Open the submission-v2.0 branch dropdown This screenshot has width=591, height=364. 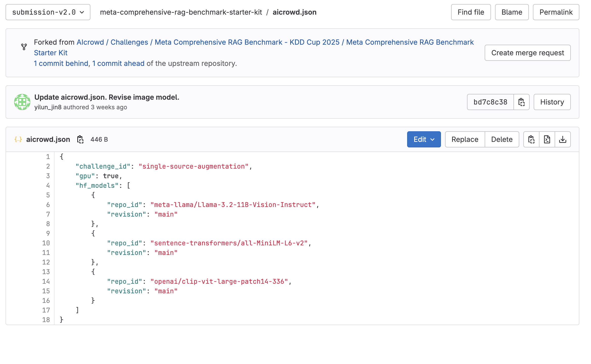[48, 12]
